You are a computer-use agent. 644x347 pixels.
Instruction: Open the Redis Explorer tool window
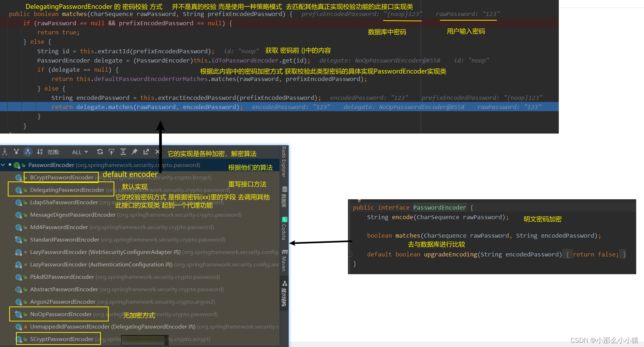click(284, 162)
